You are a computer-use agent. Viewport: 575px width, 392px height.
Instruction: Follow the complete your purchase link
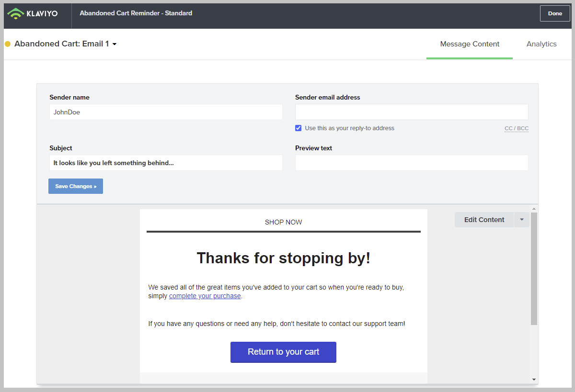coord(205,296)
